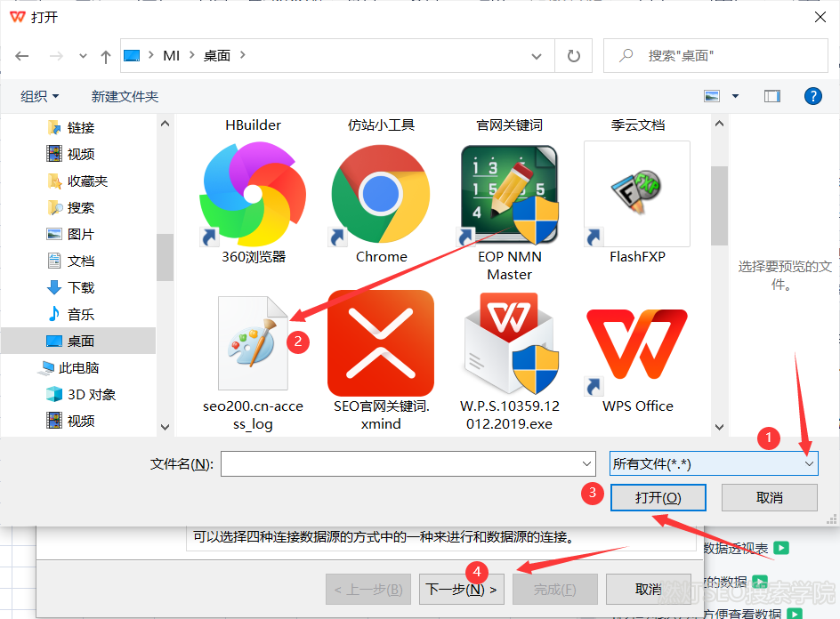840x619 pixels.
Task: Open 视频 under 此电脑
Action: [x=71, y=421]
